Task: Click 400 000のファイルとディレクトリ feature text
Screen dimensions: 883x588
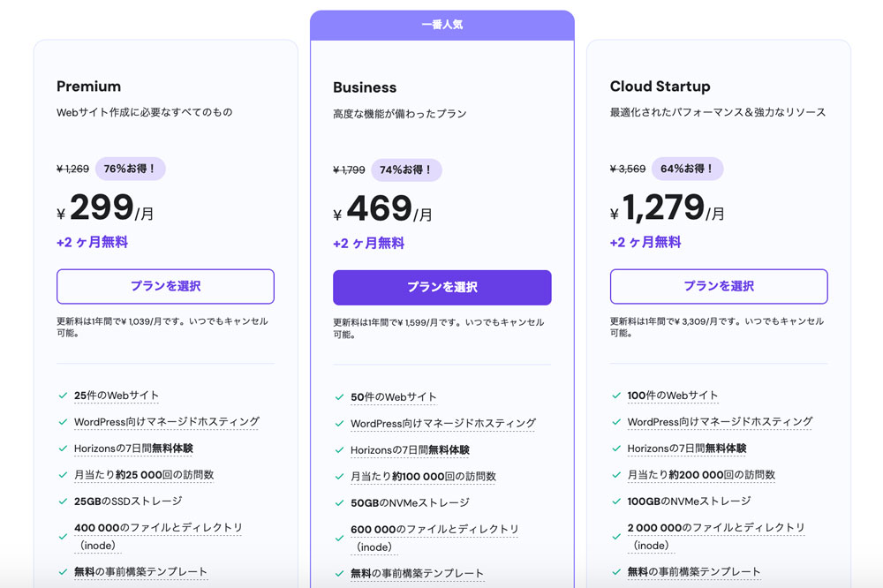Action: [x=158, y=528]
